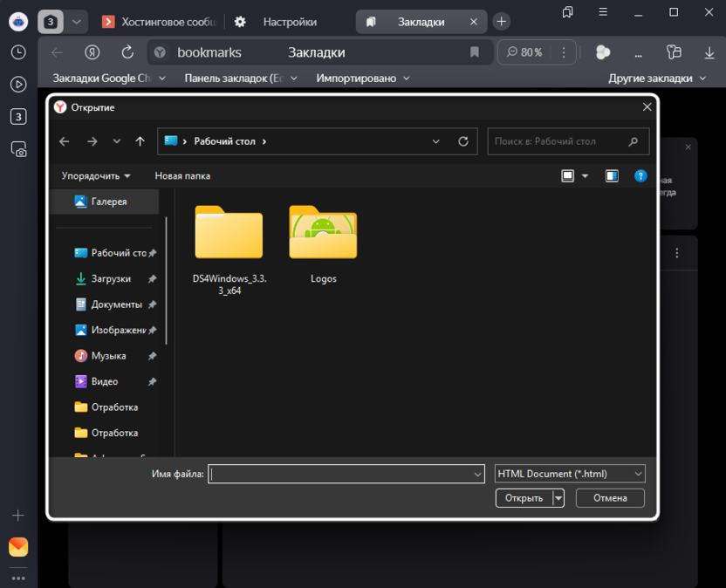
Task: Switch to the Настройки browser tab
Action: pyautogui.click(x=290, y=22)
